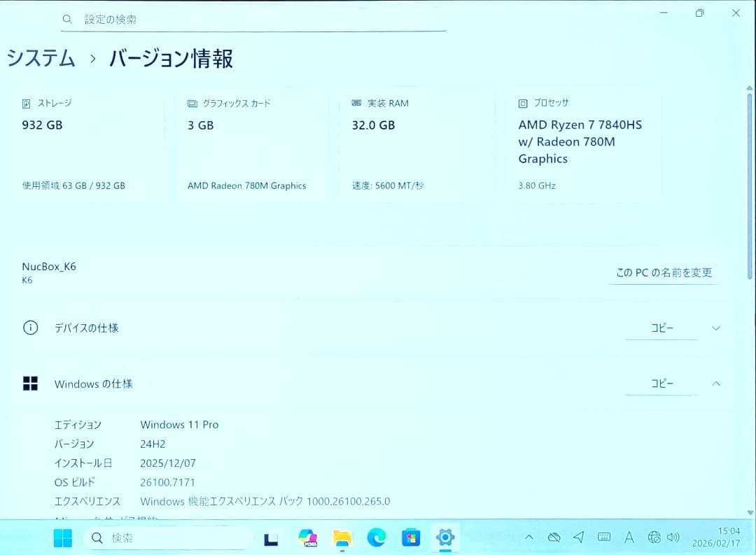Copy the デバイスの仕様 details
This screenshot has height=555, width=756.
661,328
